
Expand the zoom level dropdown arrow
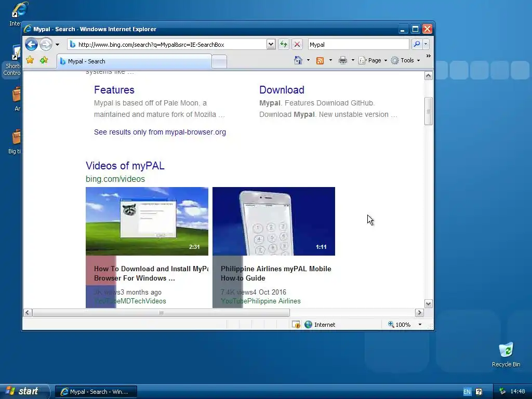point(420,325)
